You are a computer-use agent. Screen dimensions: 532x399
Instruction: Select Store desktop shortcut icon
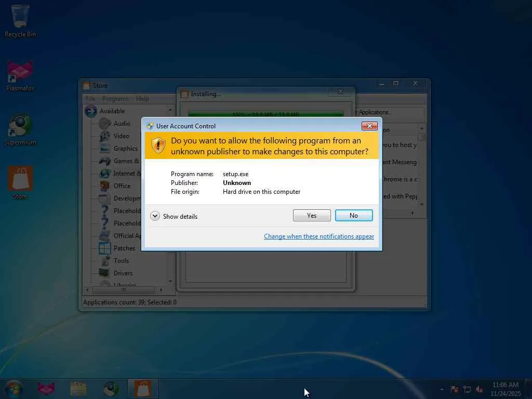pyautogui.click(x=20, y=182)
